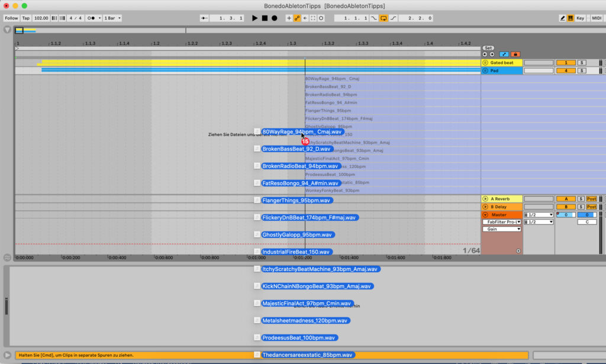
Task: Jump to the next locator arrow
Action: pos(492,54)
